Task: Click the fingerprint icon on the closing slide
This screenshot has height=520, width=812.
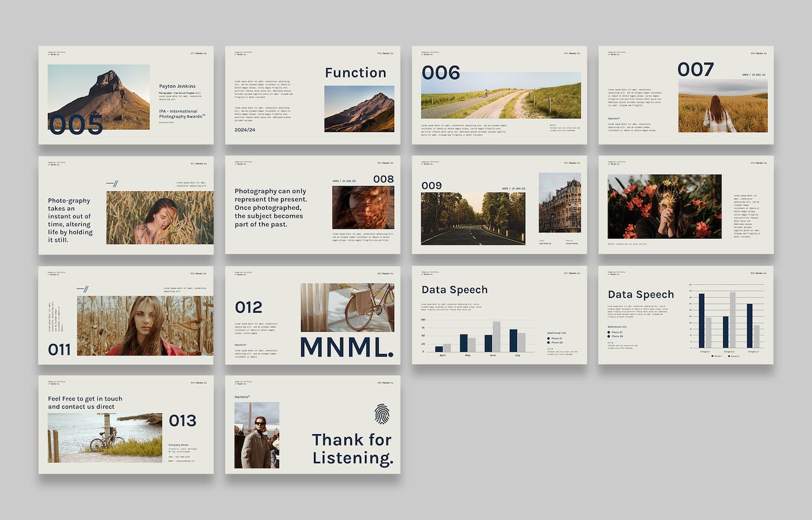Action: [381, 413]
